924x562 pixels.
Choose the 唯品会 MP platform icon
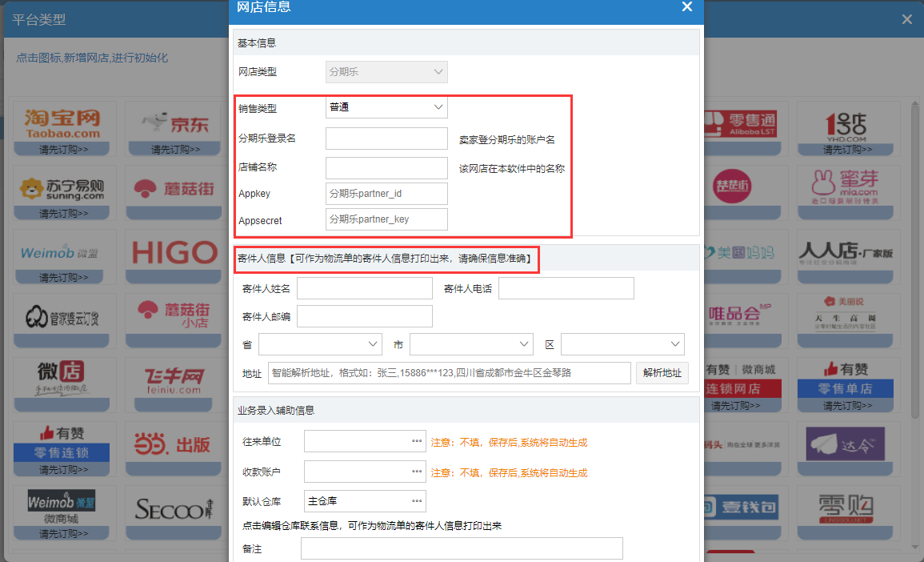point(739,315)
